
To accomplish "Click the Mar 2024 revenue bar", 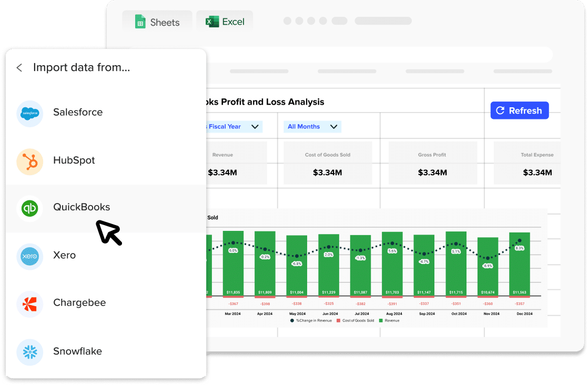I will coord(233,263).
